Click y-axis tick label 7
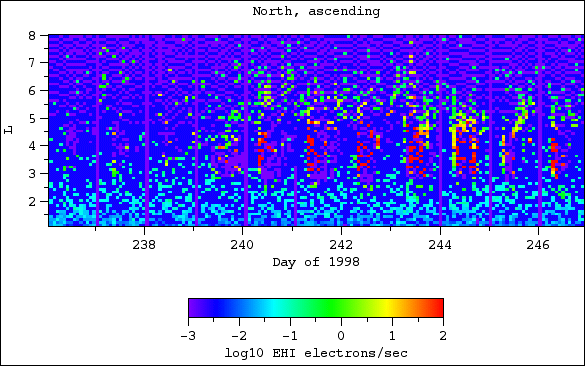Image resolution: width=585 pixels, height=366 pixels. pos(32,63)
